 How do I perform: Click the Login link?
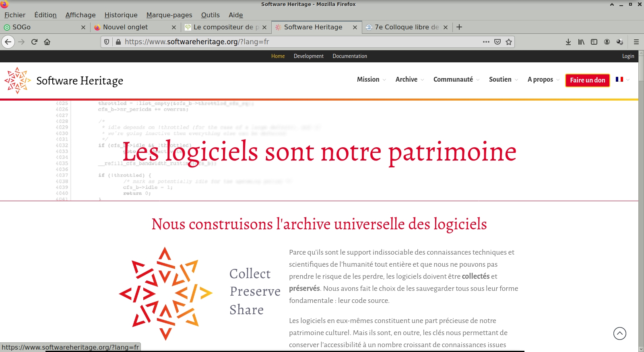pos(628,56)
